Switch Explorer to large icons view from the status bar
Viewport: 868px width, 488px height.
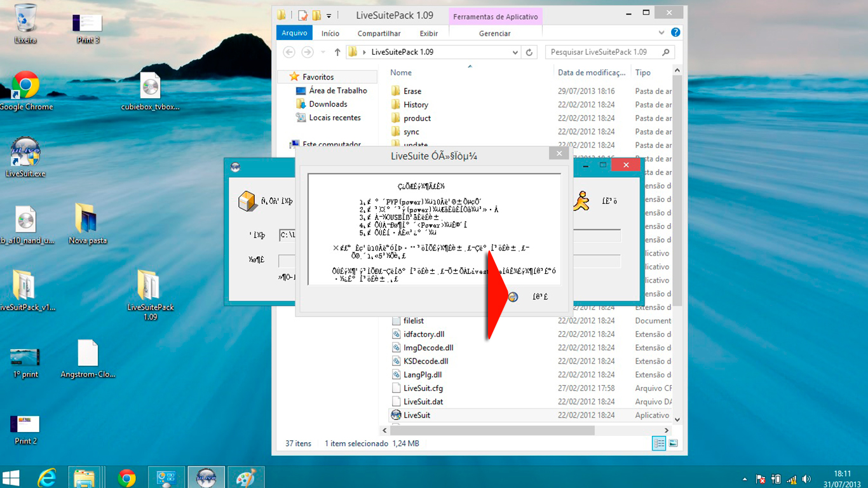673,443
